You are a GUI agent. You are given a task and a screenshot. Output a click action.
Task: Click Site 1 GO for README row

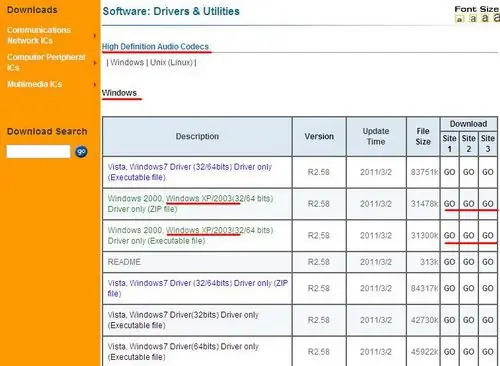(449, 262)
